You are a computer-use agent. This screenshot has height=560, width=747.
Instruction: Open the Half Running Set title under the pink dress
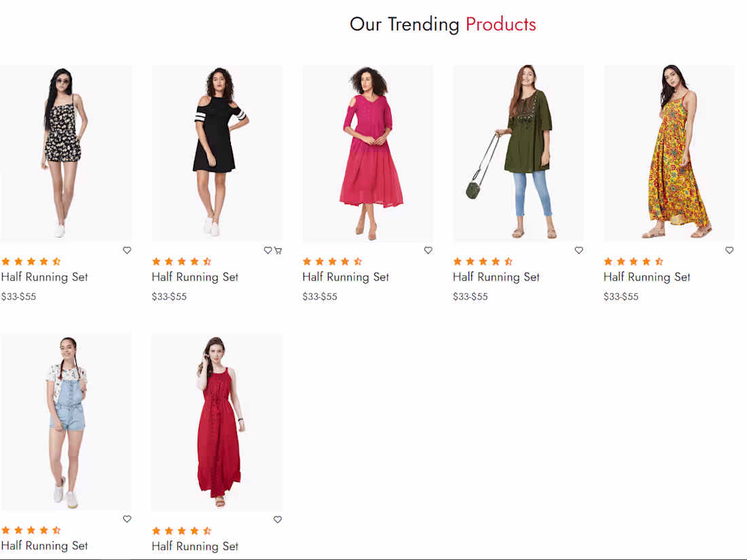coord(346,277)
